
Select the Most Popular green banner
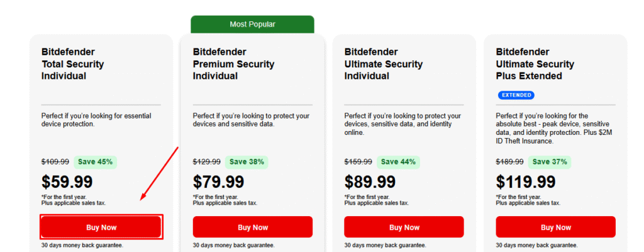252,25
